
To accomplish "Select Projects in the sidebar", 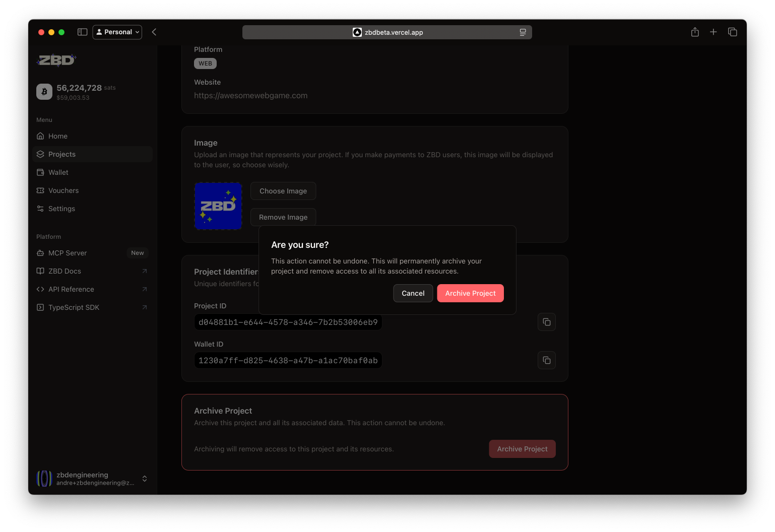I will 61,154.
